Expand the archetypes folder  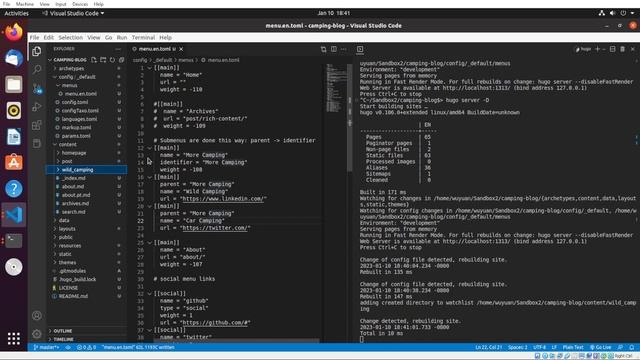[55, 68]
